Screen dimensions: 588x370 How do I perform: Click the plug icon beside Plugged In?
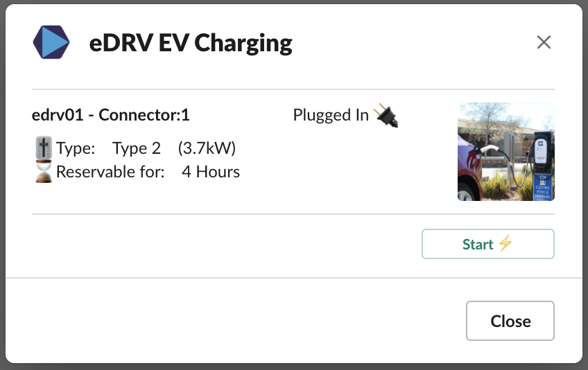tap(386, 115)
